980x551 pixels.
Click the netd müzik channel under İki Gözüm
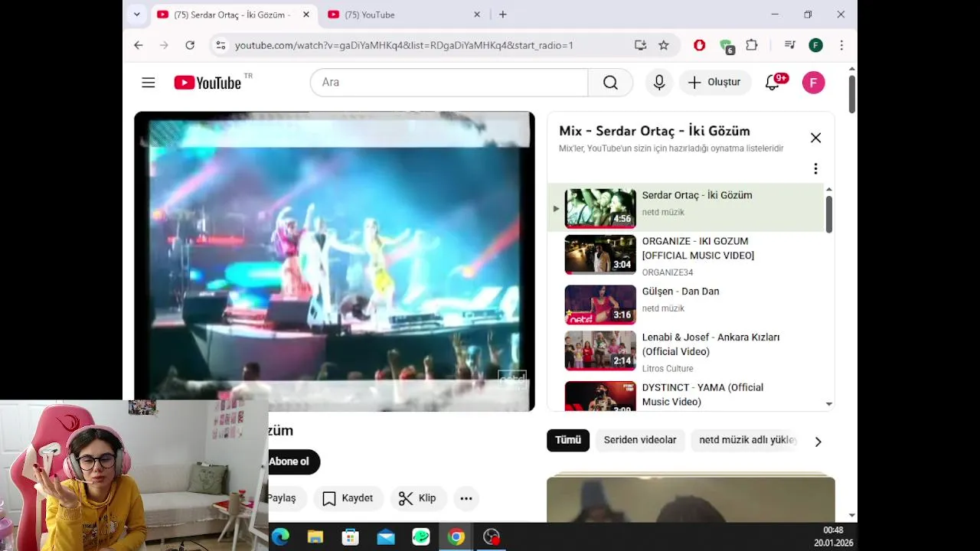coord(663,212)
